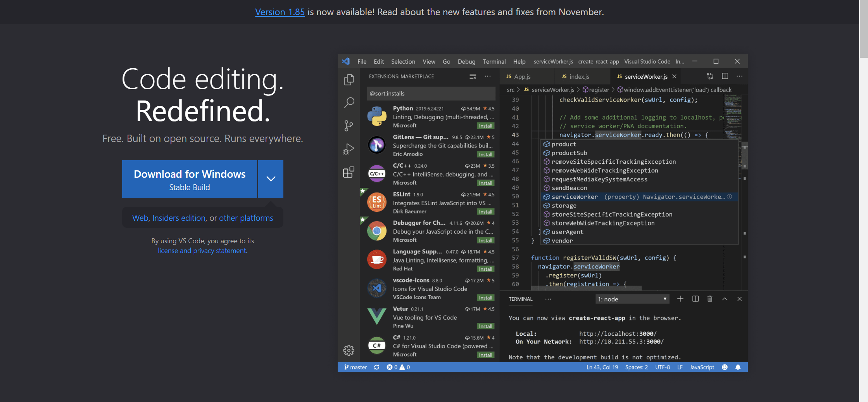Image resolution: width=868 pixels, height=402 pixels.
Task: Open the Extensions blocks icon
Action: click(349, 172)
